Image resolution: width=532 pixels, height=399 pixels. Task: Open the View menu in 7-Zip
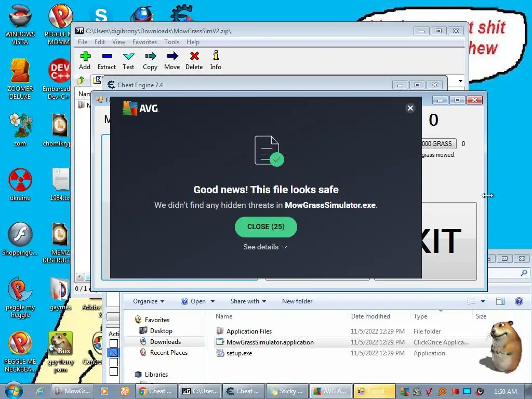tap(119, 42)
